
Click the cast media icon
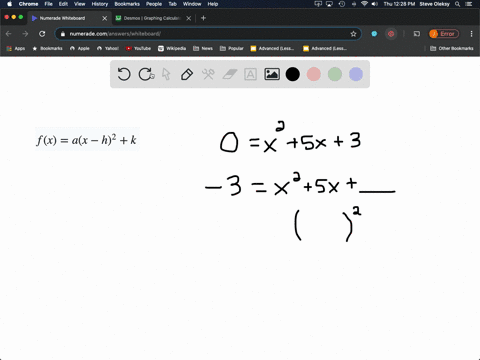point(417,34)
